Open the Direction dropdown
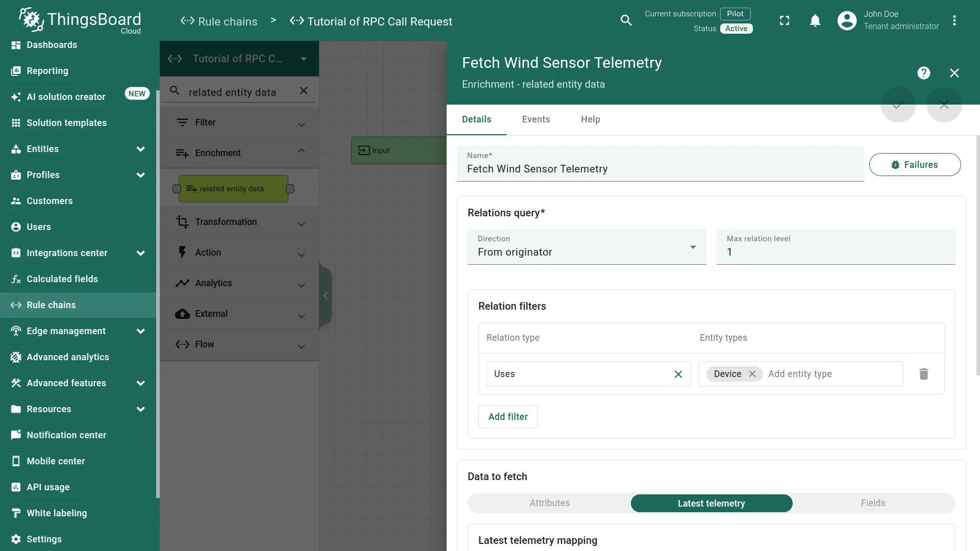Image resolution: width=980 pixels, height=551 pixels. tap(587, 247)
